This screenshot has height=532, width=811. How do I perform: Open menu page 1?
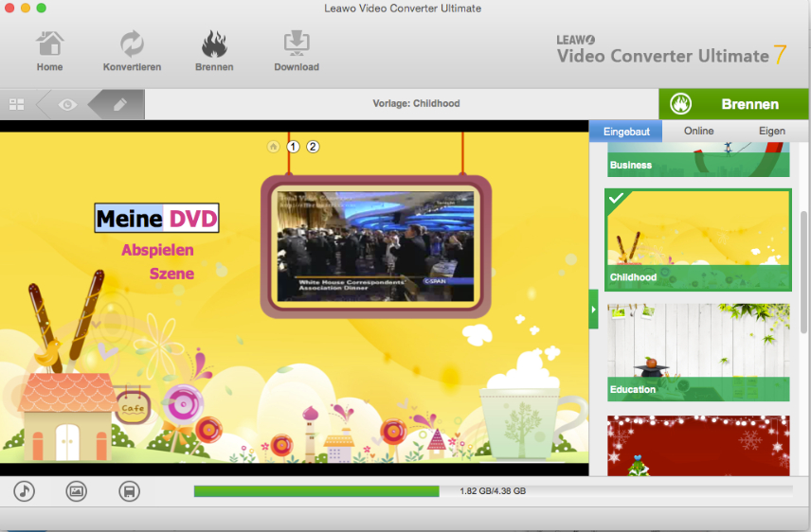coord(293,147)
